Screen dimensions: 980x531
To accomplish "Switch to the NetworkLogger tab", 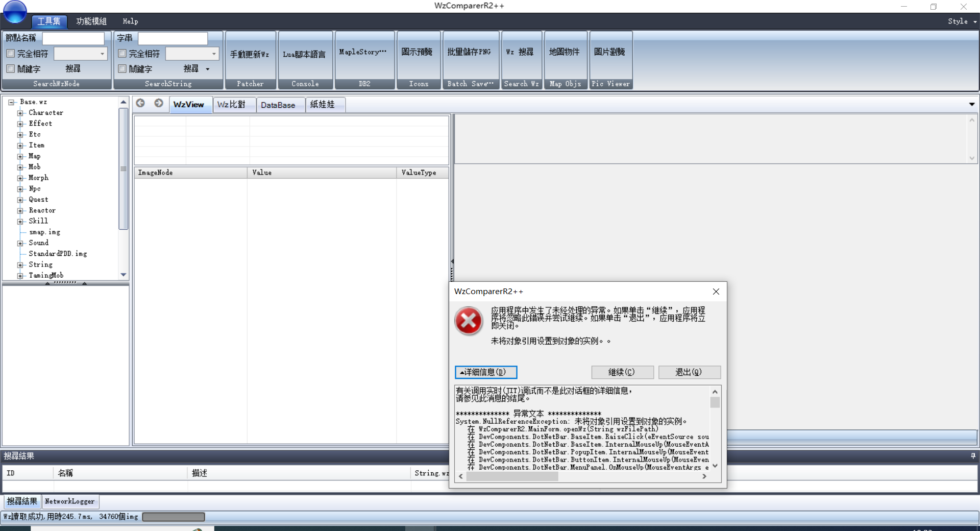I will coord(70,501).
